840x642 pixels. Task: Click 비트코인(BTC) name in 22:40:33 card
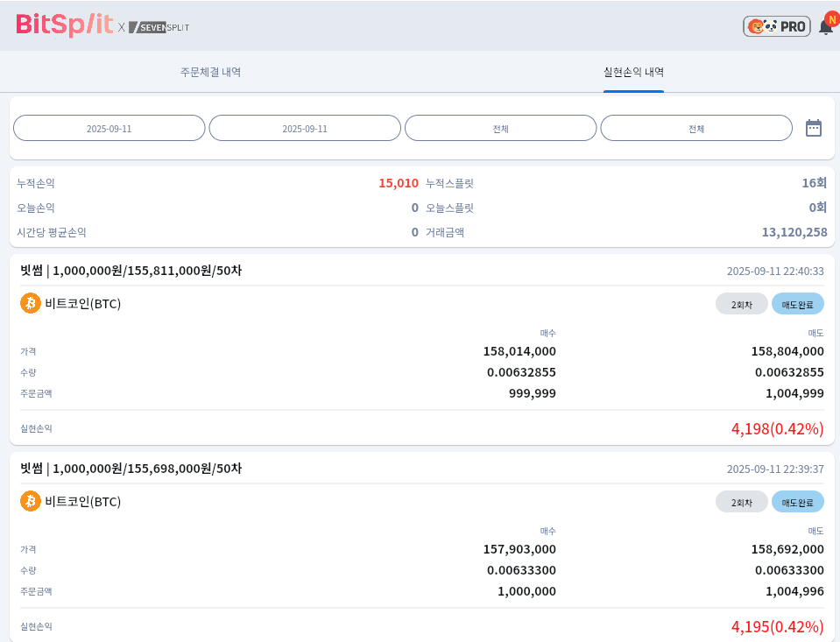83,304
